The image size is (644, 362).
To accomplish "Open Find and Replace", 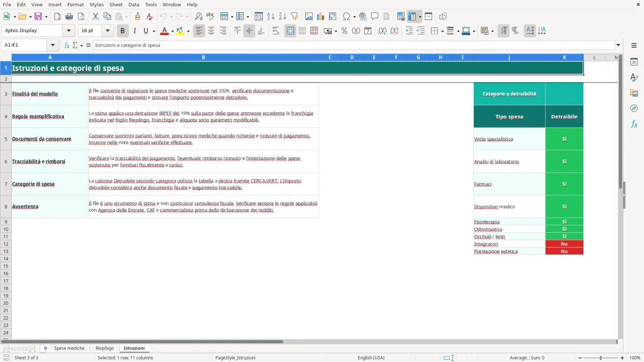I will click(199, 17).
